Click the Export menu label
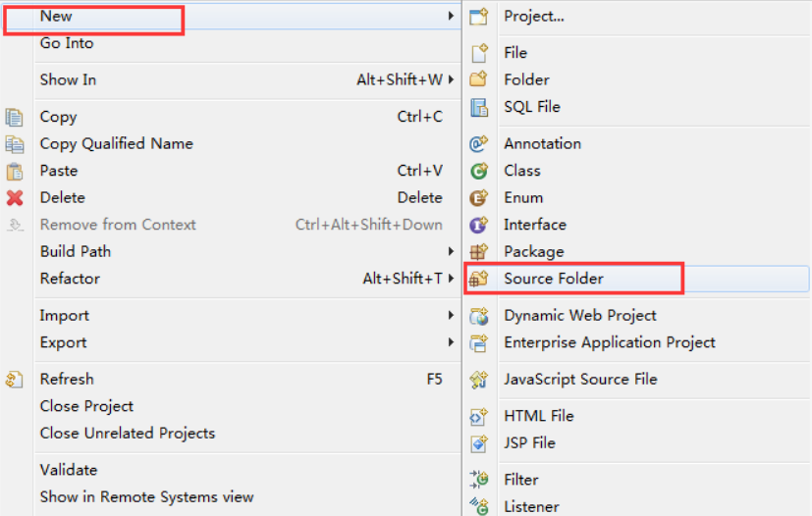Image resolution: width=812 pixels, height=516 pixels. 63,342
